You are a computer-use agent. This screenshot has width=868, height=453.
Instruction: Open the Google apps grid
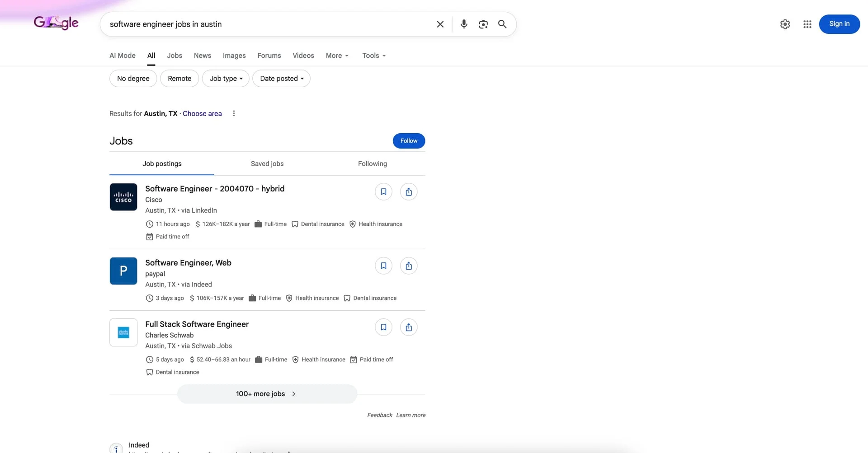[807, 24]
